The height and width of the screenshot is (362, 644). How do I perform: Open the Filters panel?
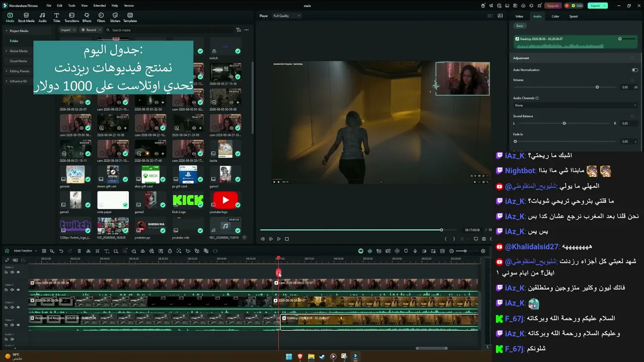101,18
